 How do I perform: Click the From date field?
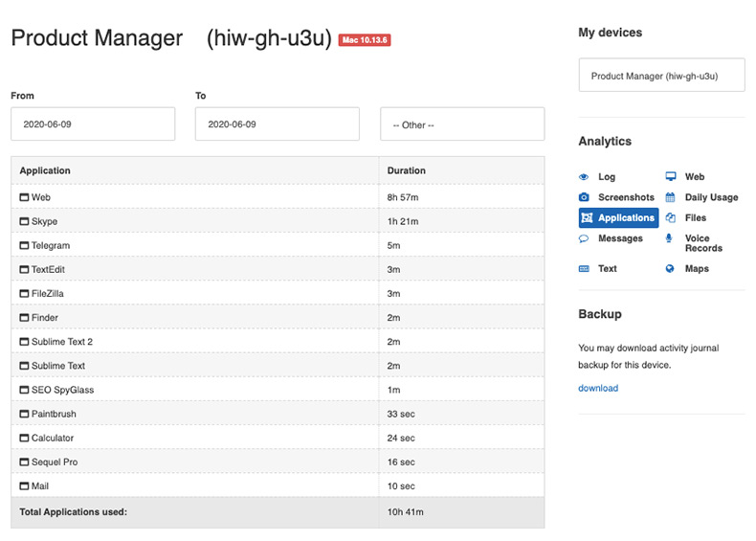coord(93,124)
